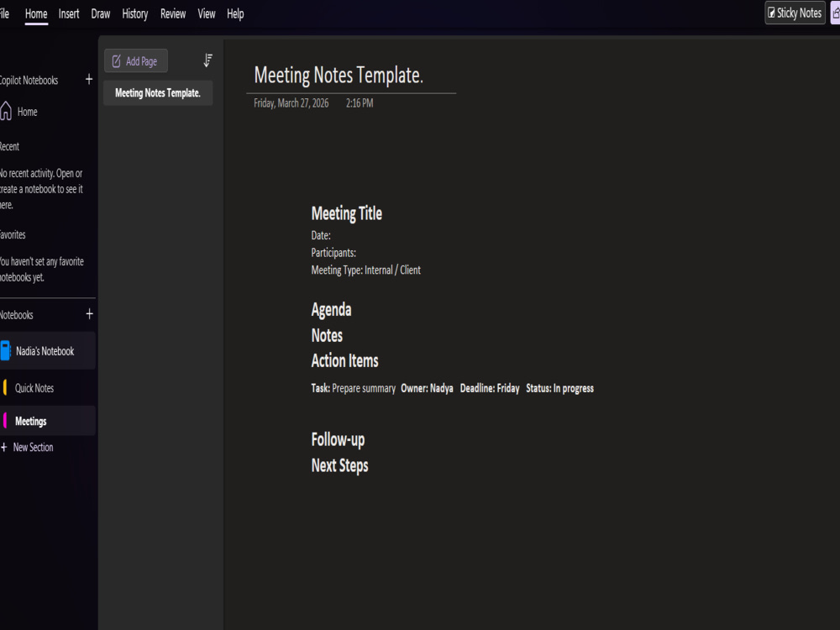Open the Review ribbon tab
The width and height of the screenshot is (840, 630).
[x=173, y=14]
